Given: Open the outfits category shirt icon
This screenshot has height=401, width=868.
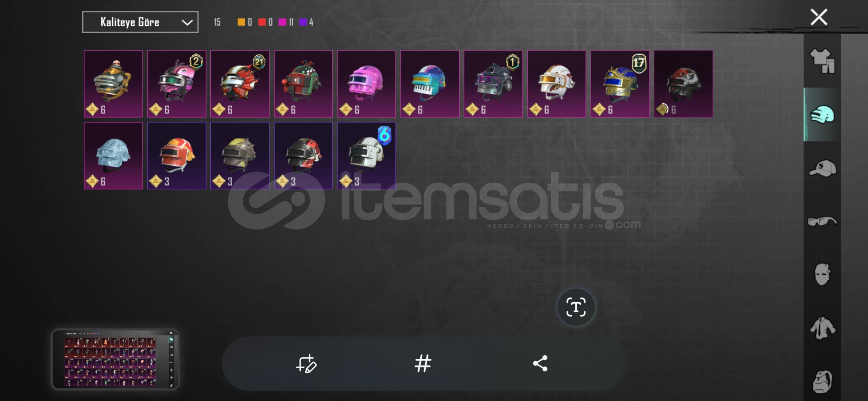Looking at the screenshot, I should (822, 61).
